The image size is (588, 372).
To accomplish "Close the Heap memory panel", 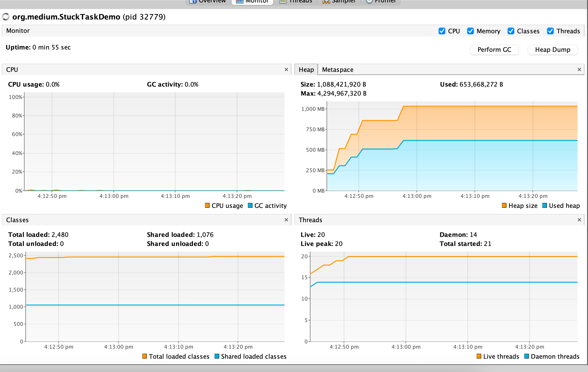I will (x=579, y=69).
